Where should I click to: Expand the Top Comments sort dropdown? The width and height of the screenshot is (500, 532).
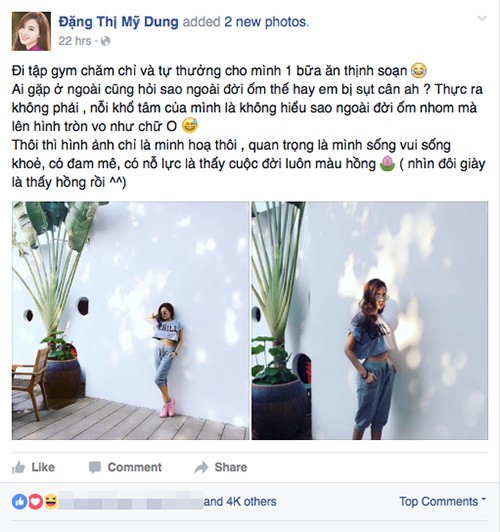click(x=442, y=501)
